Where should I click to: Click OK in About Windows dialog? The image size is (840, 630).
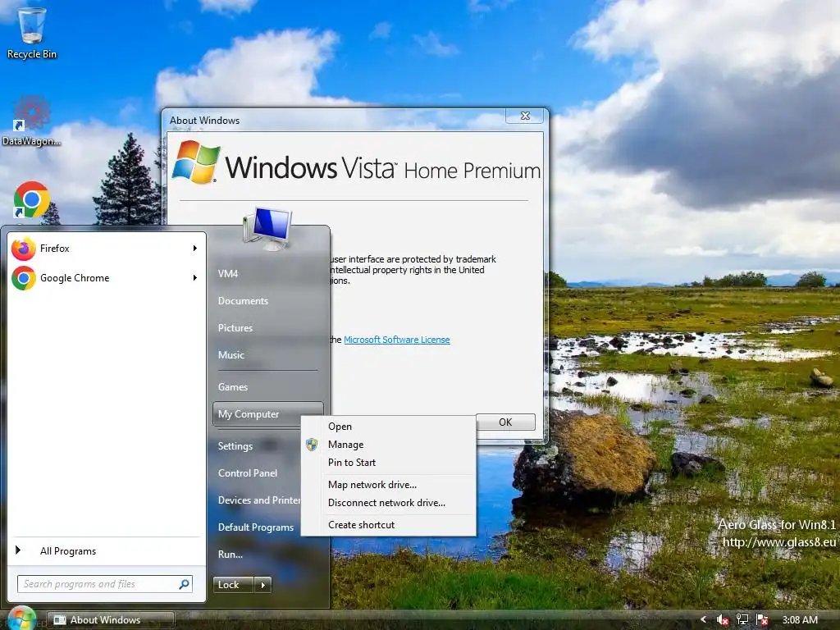coord(505,422)
